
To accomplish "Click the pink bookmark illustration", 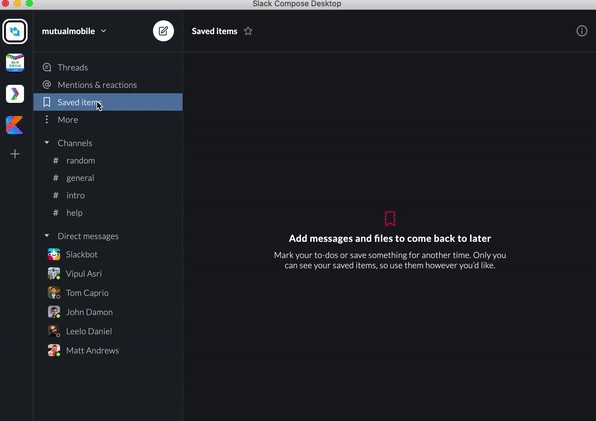I will click(390, 218).
